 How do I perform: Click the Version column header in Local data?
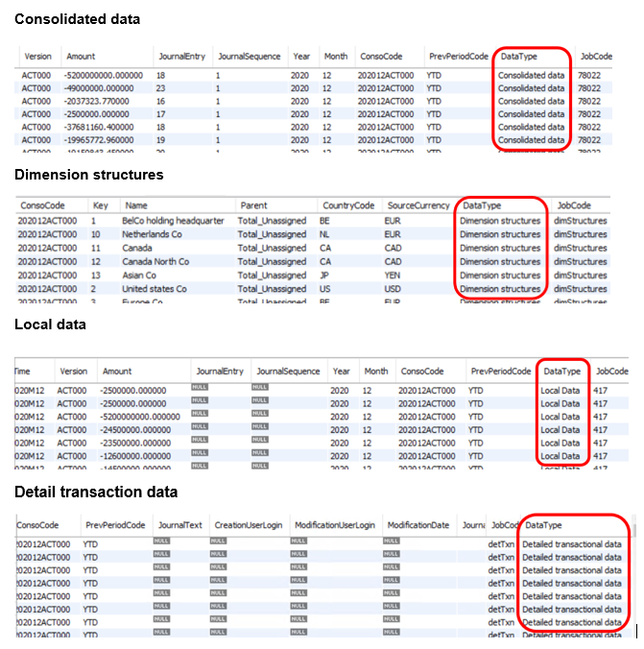pos(73,372)
